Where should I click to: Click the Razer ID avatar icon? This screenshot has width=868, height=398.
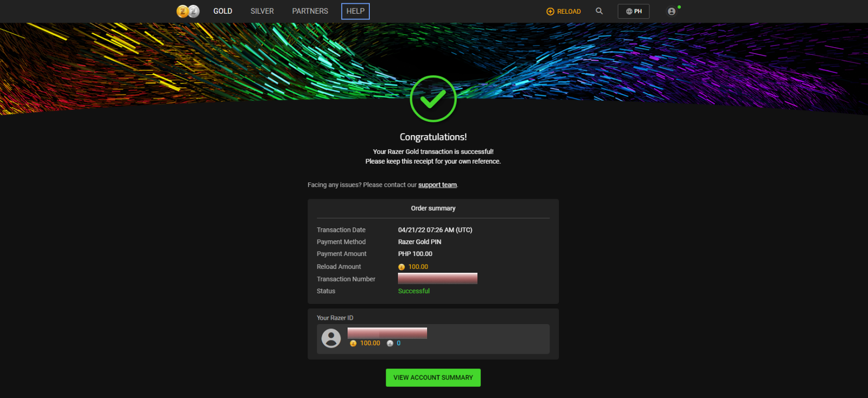331,338
